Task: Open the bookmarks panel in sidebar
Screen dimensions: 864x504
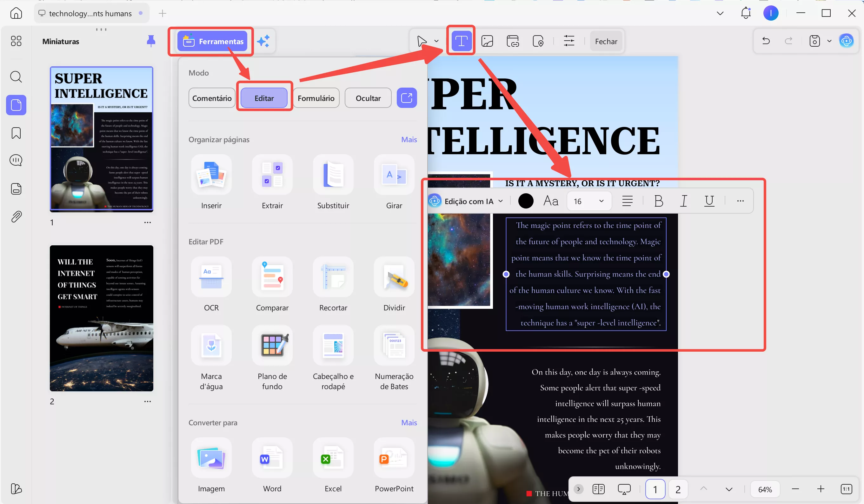Action: [x=16, y=133]
